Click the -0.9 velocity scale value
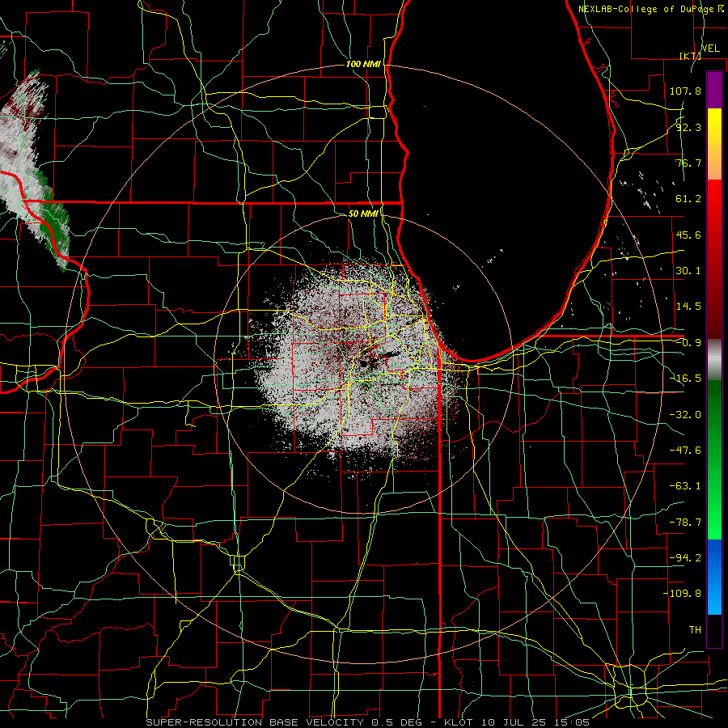728x728 pixels. 688,343
